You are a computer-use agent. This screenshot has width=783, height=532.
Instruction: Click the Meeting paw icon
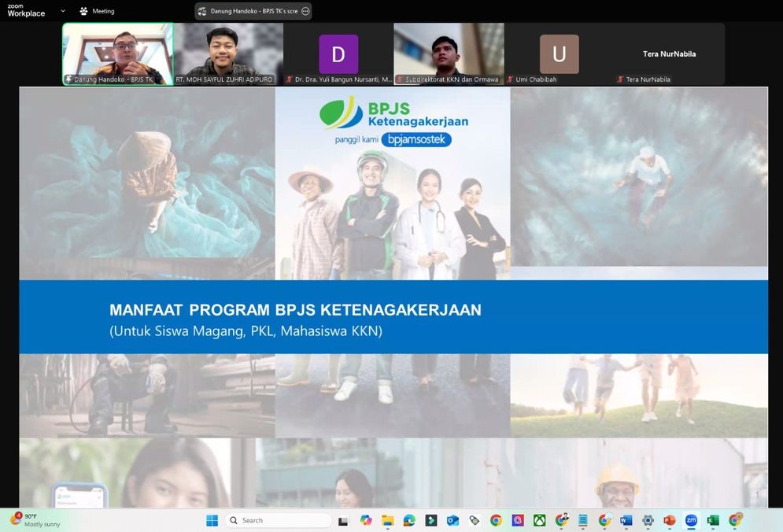[83, 11]
